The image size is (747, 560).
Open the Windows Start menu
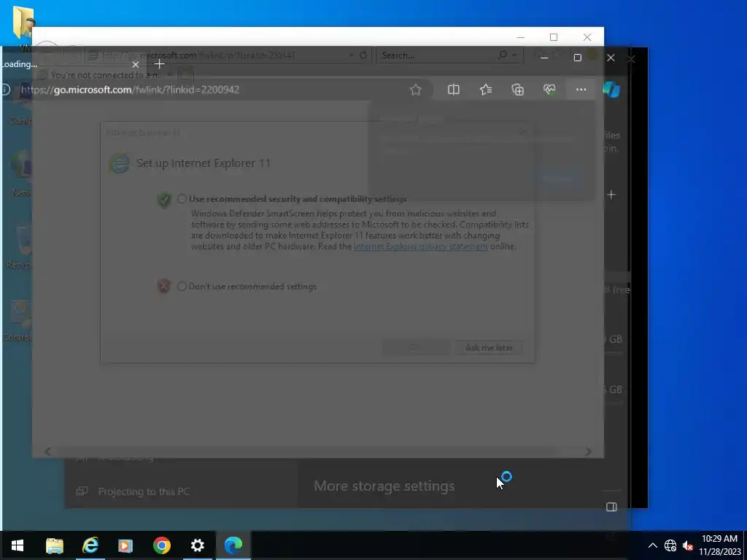pos(18,545)
